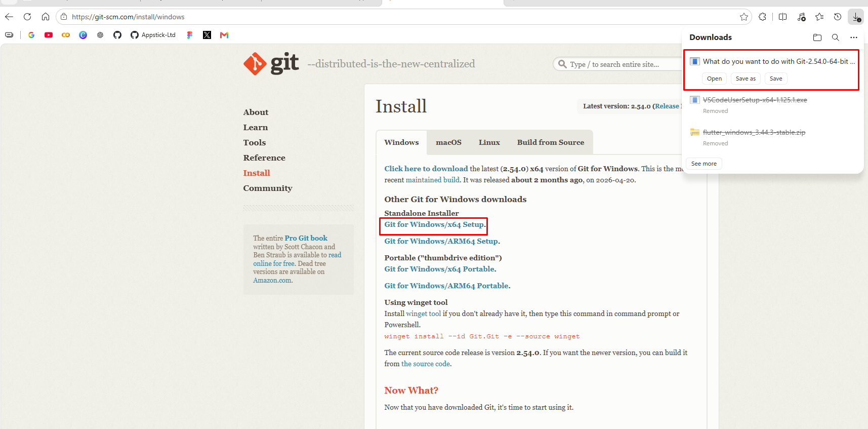Click the Git installer file icon
This screenshot has width=868, height=429.
pyautogui.click(x=695, y=61)
